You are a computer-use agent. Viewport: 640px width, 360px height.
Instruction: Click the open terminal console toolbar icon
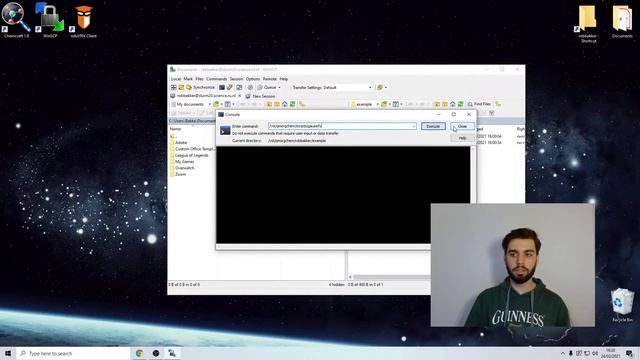(222, 87)
